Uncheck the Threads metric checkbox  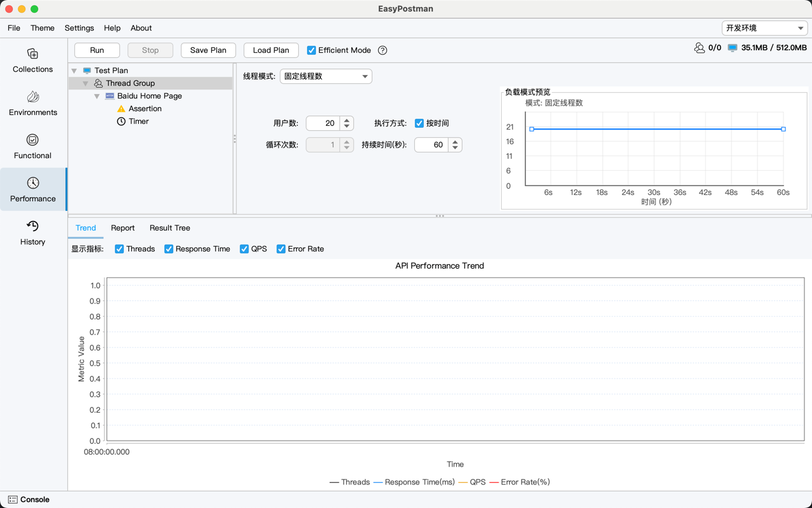119,249
